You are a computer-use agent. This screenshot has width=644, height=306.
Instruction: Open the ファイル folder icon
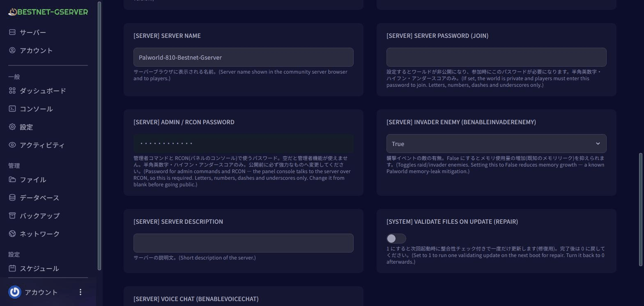point(12,179)
